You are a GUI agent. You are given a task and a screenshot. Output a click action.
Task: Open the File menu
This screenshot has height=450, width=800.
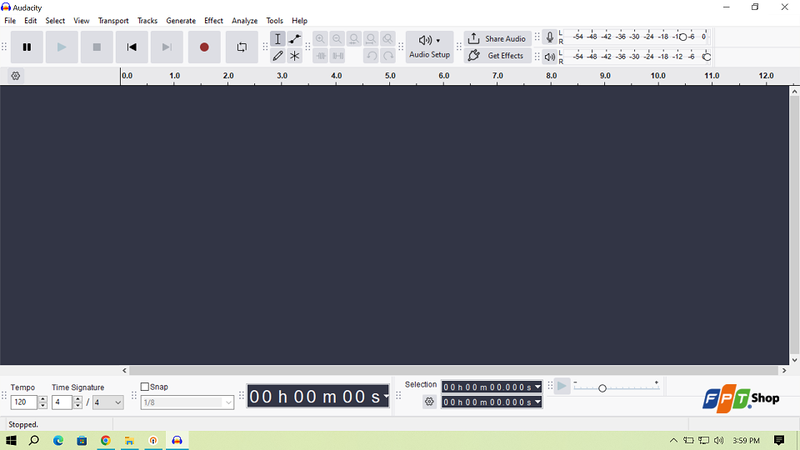coord(10,21)
